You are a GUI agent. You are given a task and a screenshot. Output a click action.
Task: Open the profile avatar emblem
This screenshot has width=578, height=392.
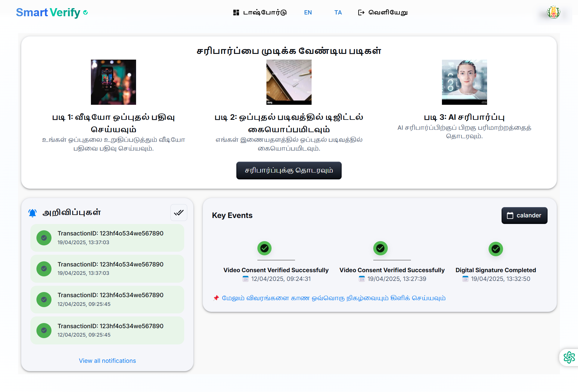pos(553,13)
